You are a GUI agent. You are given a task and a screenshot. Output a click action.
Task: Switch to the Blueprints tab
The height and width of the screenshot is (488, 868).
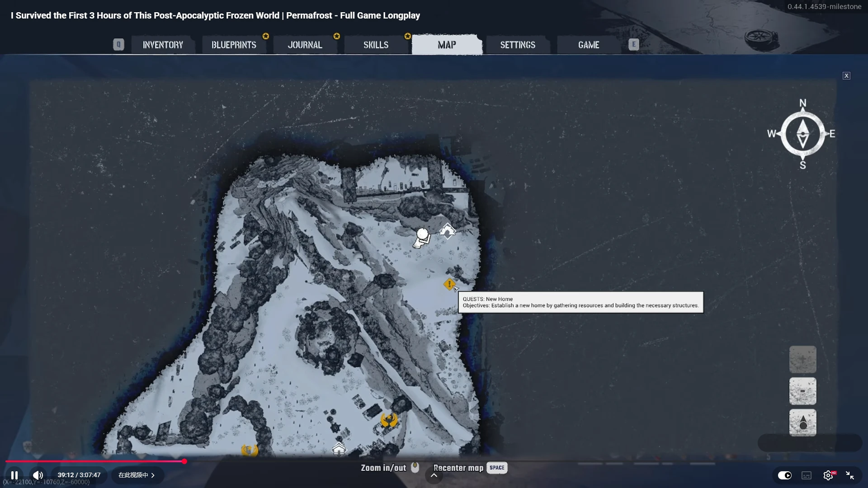[x=234, y=45]
